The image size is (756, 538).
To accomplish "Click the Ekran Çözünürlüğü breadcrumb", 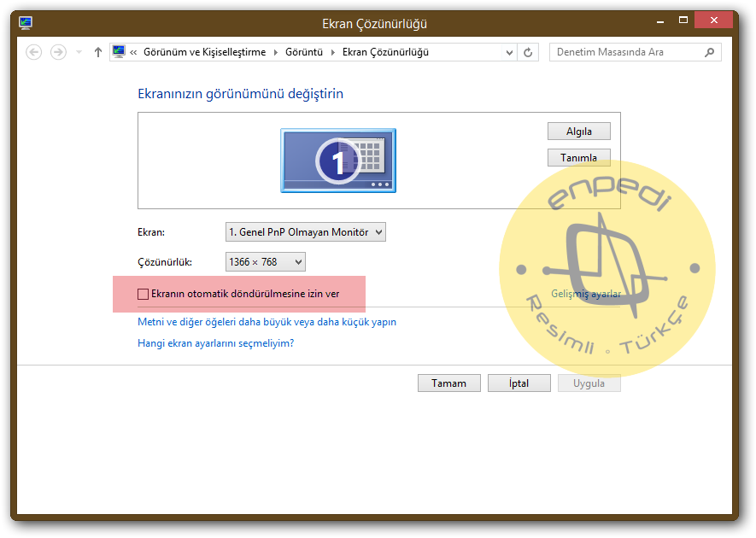I will coord(385,52).
